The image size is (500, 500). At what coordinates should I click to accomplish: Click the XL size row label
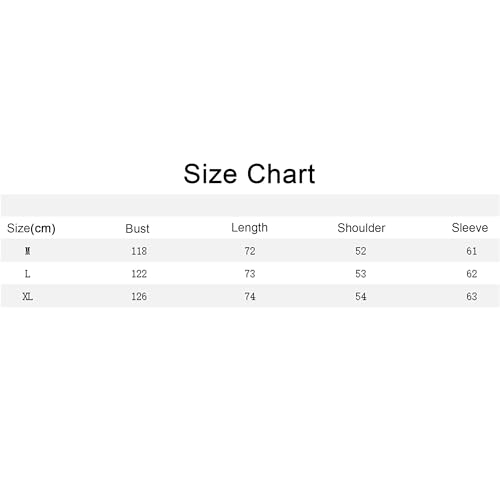tap(28, 296)
